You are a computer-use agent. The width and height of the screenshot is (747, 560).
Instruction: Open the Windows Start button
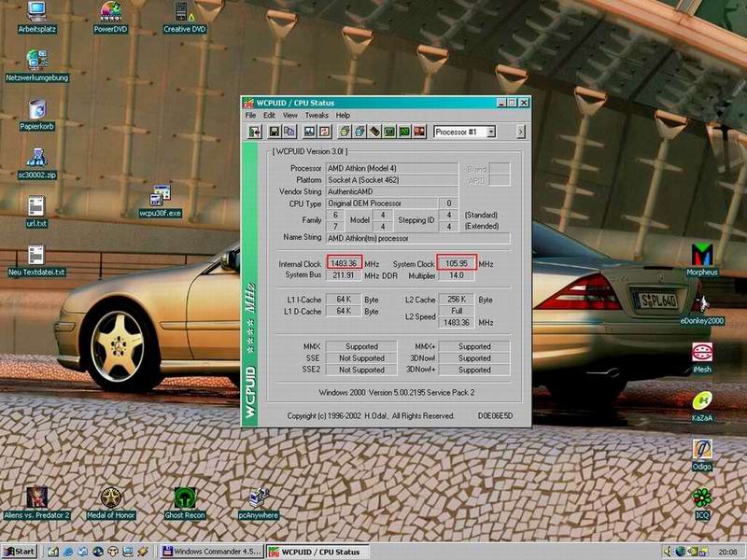19,552
